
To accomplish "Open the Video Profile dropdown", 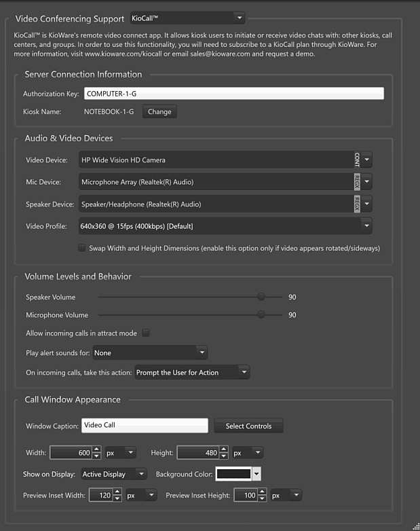I will (366, 226).
